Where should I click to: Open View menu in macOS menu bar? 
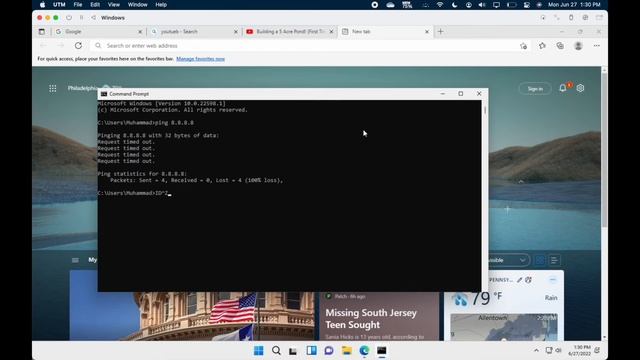[114, 4]
